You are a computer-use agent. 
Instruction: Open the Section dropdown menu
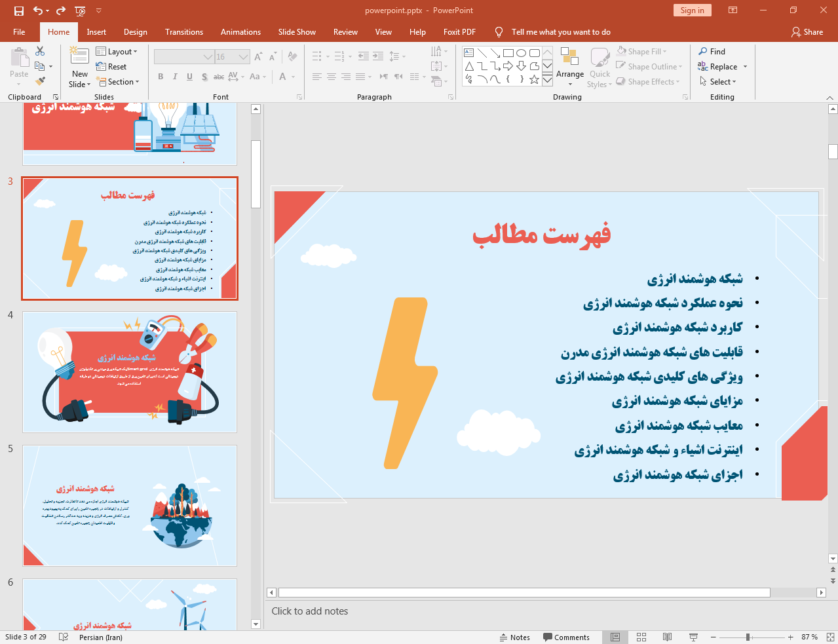(118, 82)
